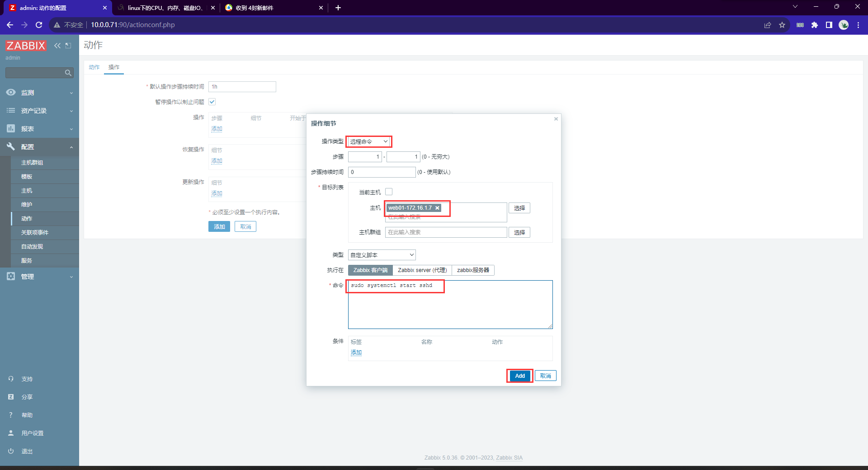This screenshot has height=470, width=868.
Task: Open Hosts in configuration menu
Action: tap(27, 191)
